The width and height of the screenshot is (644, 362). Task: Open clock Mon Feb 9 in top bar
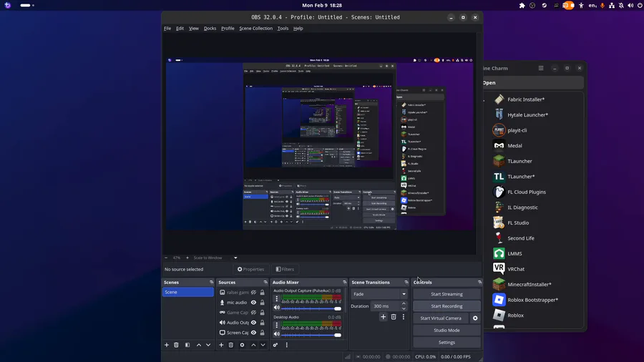pyautogui.click(x=322, y=5)
